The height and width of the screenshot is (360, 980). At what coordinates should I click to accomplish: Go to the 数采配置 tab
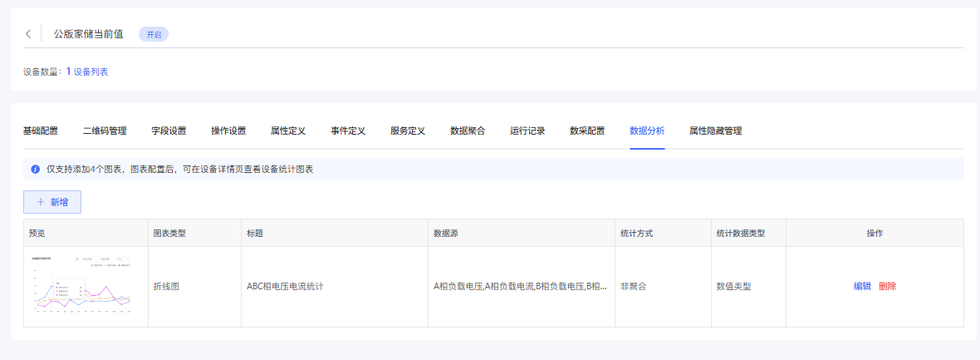point(587,131)
